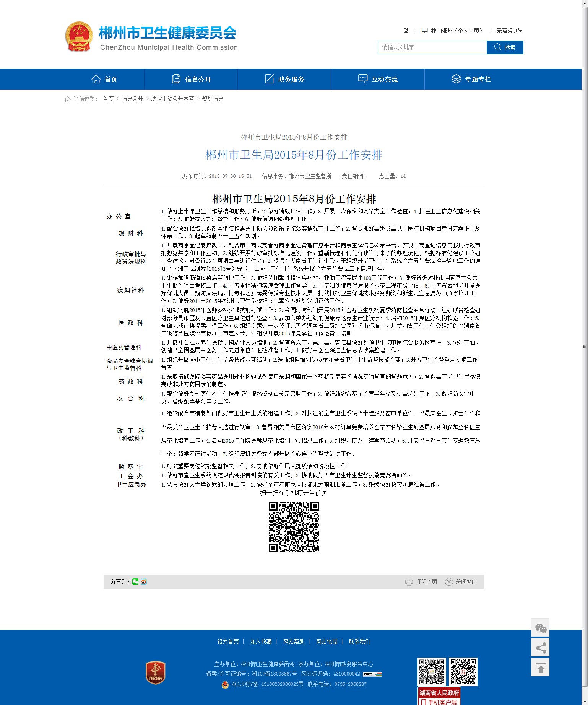The height and width of the screenshot is (705, 588).
Task: Open 网站地图 footer link
Action: point(327,642)
